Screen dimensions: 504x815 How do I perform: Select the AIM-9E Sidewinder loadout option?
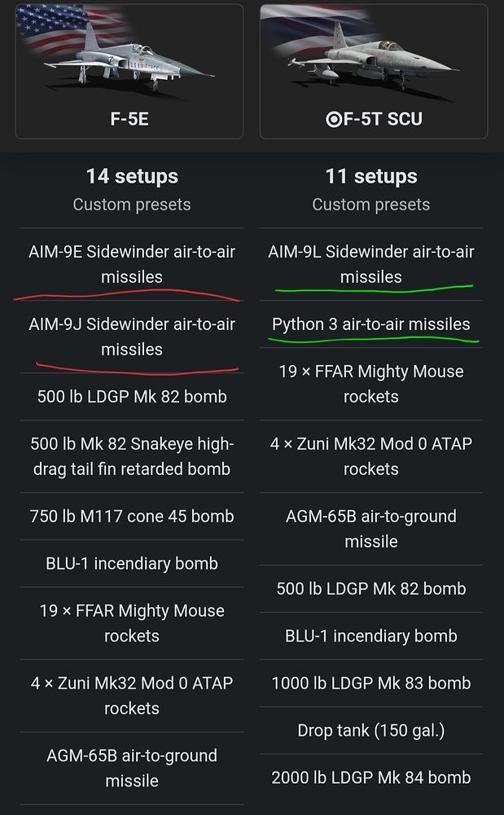pyautogui.click(x=131, y=264)
